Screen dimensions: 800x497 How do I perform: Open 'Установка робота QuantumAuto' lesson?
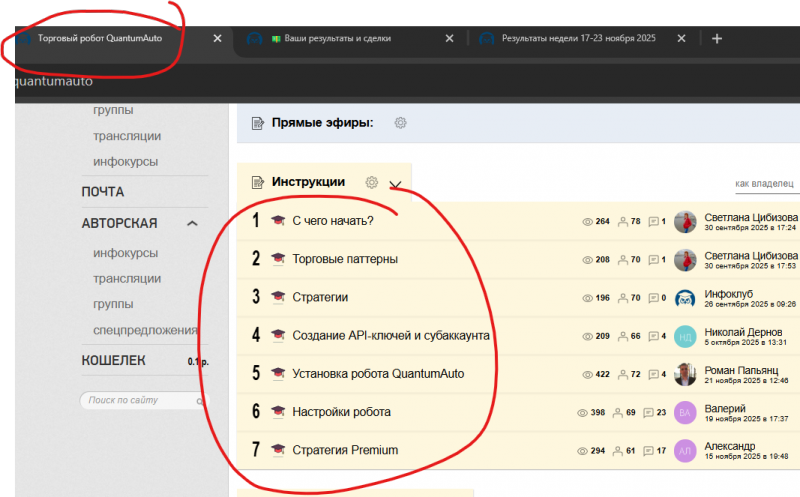click(x=378, y=374)
